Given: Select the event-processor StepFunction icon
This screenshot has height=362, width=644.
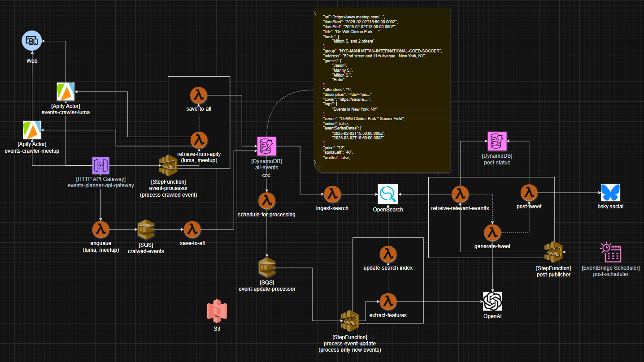Looking at the screenshot, I should pyautogui.click(x=168, y=166).
